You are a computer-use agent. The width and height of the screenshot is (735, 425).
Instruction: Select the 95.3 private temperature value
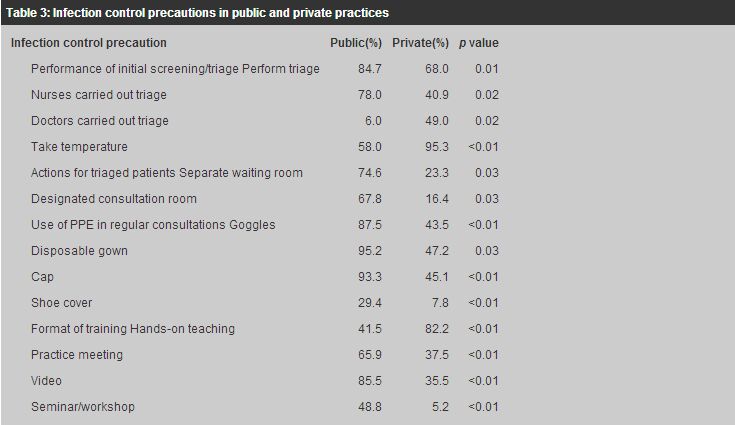point(437,147)
